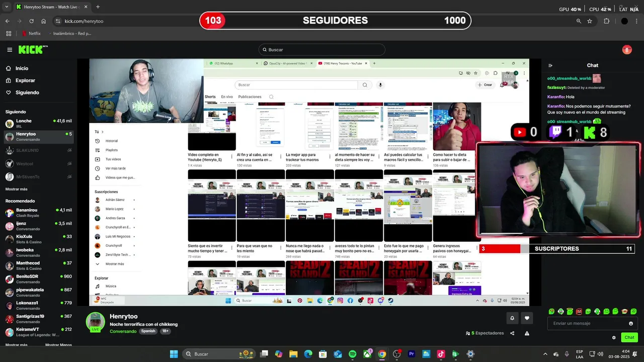Share the Henrytoo stream
644x362 pixels.
tap(512, 333)
